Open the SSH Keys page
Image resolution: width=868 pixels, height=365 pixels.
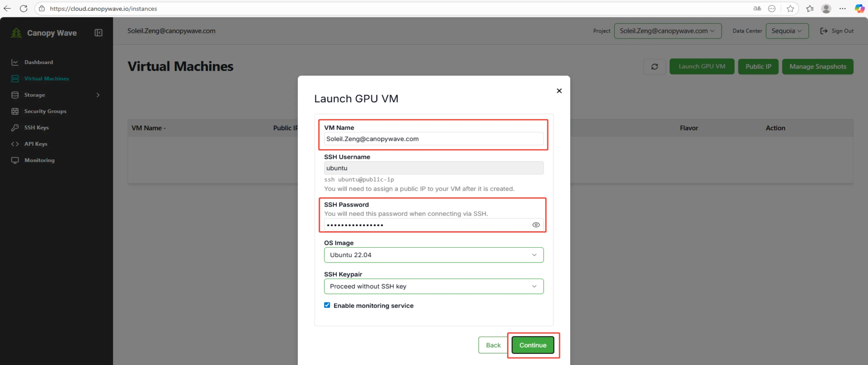[36, 127]
